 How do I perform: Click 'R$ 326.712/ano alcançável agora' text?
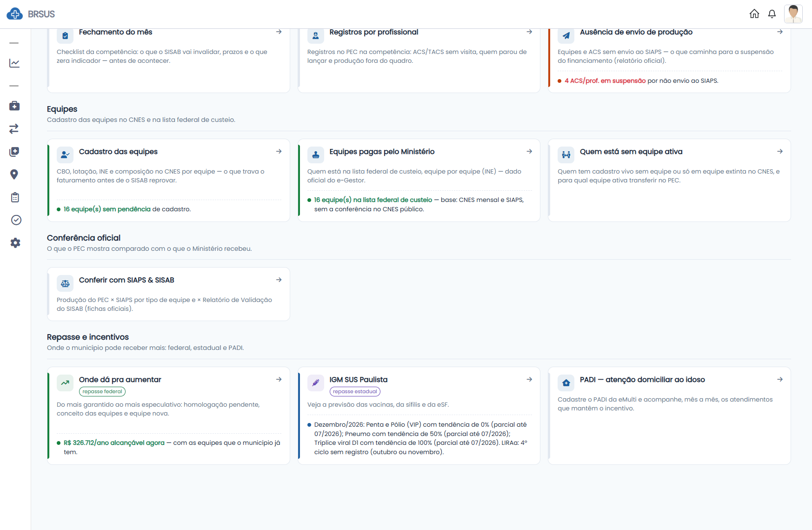coord(114,443)
